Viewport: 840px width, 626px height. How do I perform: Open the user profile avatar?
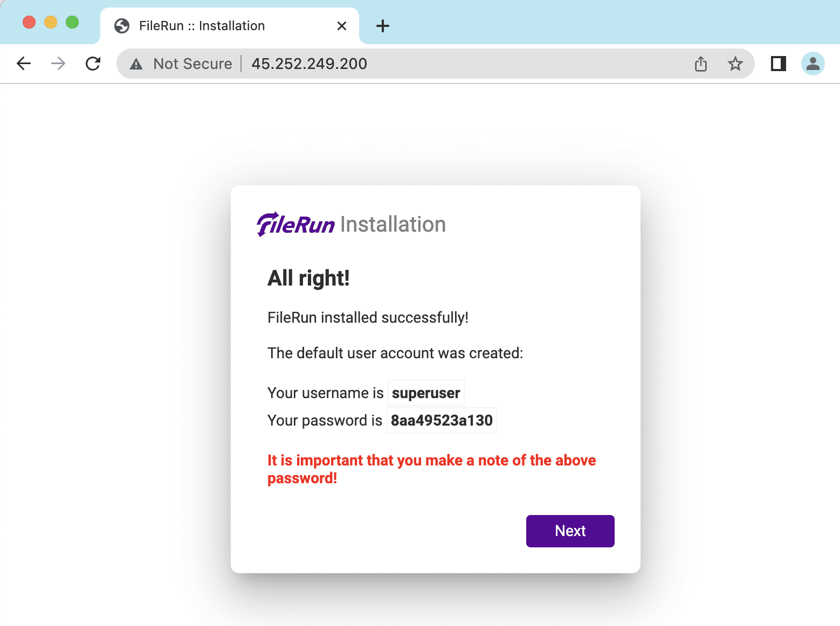click(x=813, y=64)
